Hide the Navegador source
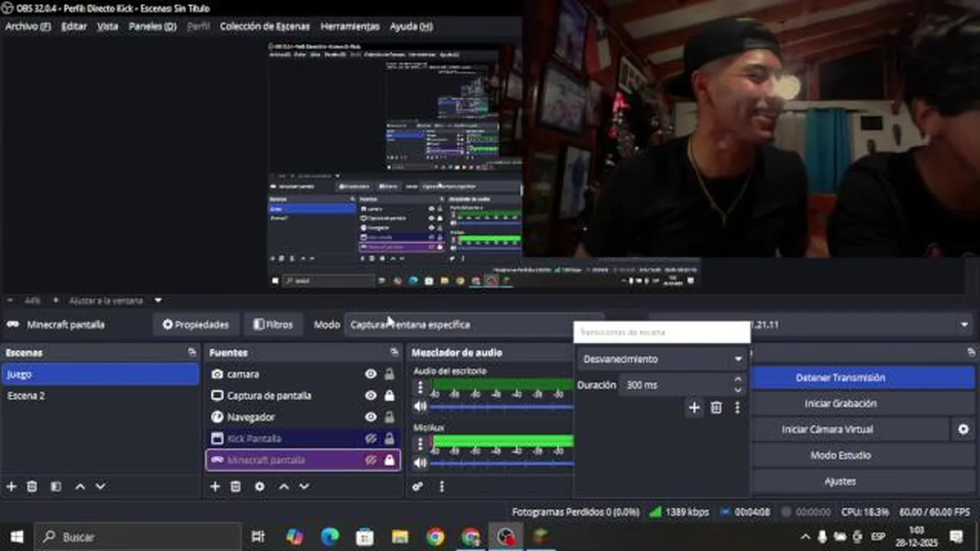 [x=371, y=417]
